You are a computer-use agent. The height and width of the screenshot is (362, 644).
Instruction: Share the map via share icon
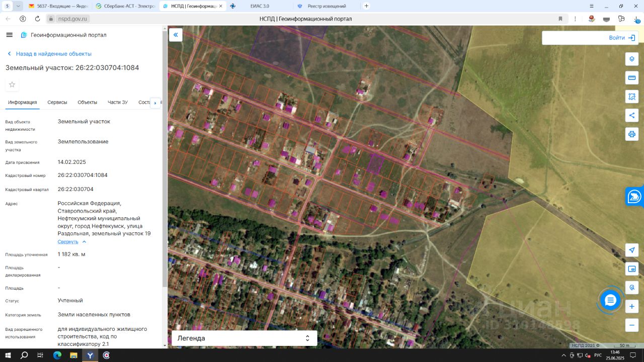point(632,115)
